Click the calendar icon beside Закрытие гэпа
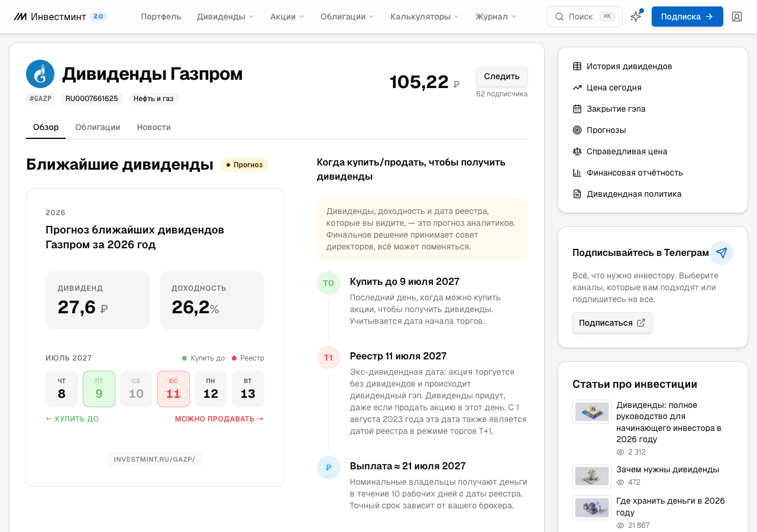757x532 pixels. pos(577,109)
